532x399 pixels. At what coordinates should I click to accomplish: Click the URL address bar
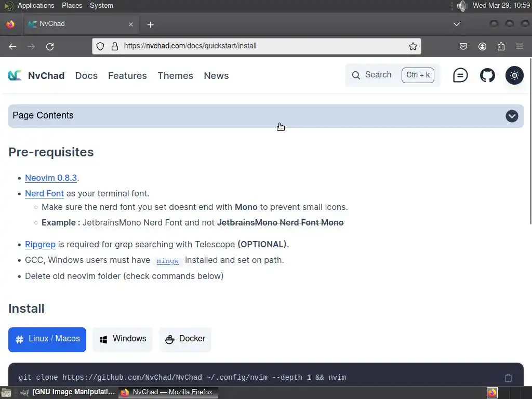coord(257,46)
